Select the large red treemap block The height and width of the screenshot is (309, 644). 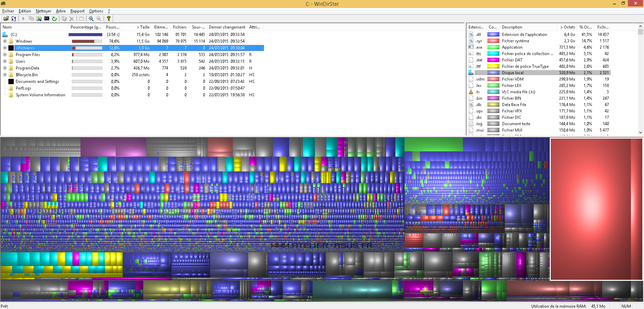(590, 208)
